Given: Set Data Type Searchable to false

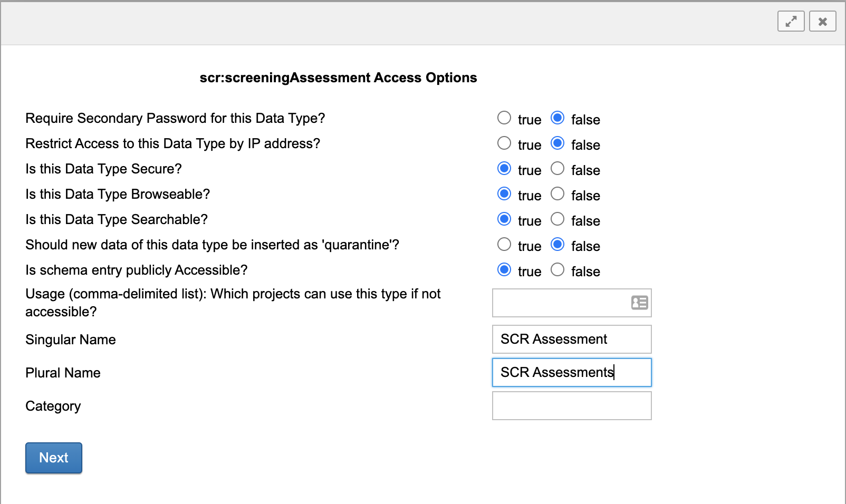Looking at the screenshot, I should pos(557,219).
